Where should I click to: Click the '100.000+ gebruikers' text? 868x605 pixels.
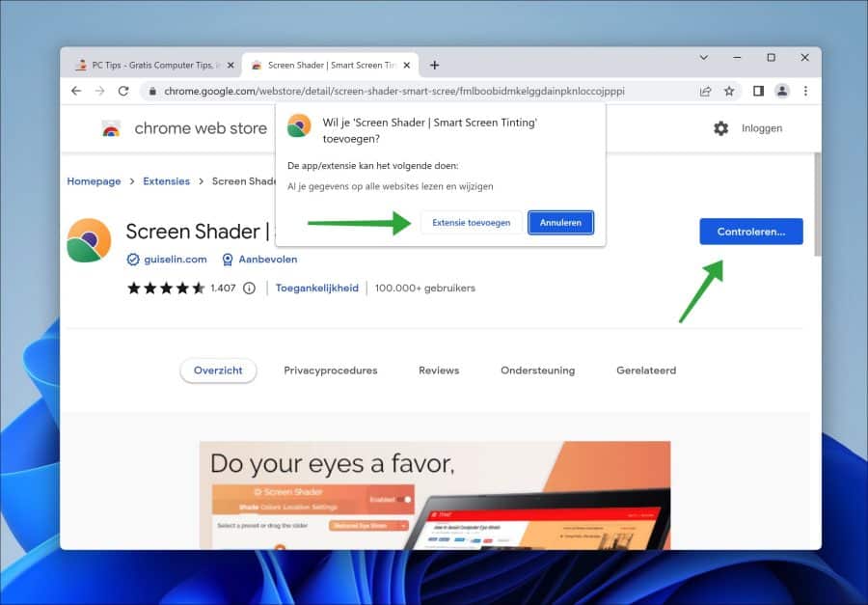pyautogui.click(x=424, y=289)
